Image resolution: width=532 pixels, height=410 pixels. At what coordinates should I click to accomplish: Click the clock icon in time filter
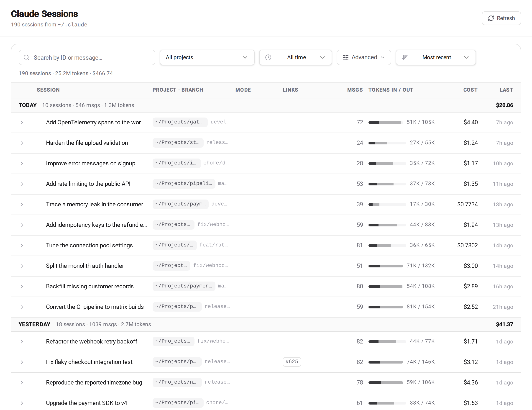point(268,57)
